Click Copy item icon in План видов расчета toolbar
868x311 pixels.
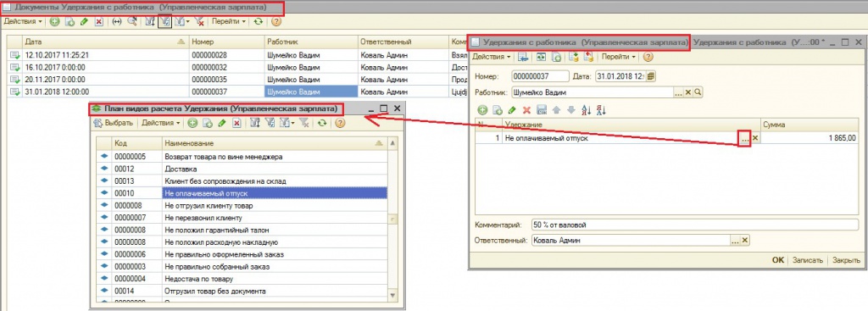click(208, 123)
